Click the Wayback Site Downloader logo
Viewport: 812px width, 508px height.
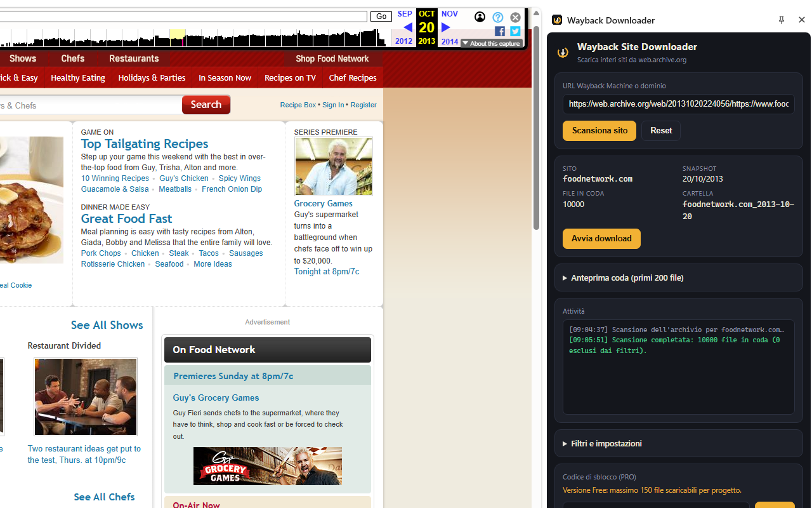563,52
